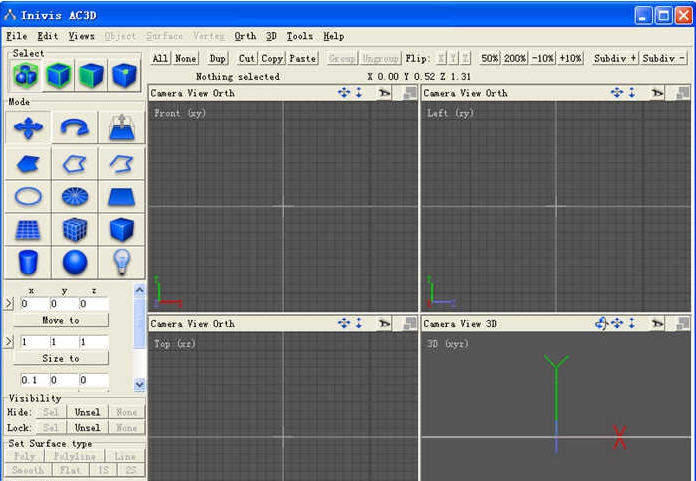Toggle Vertex select mode on
Screen dimensions: 696x481
(123, 75)
